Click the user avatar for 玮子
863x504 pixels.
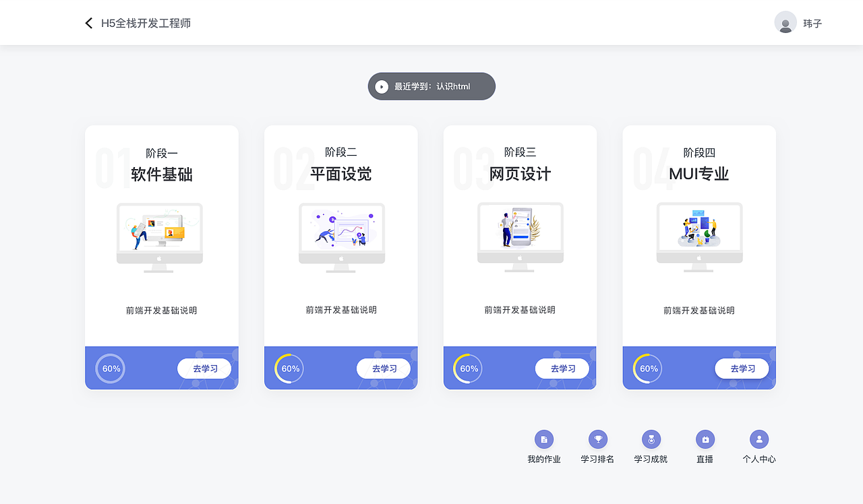pos(785,22)
